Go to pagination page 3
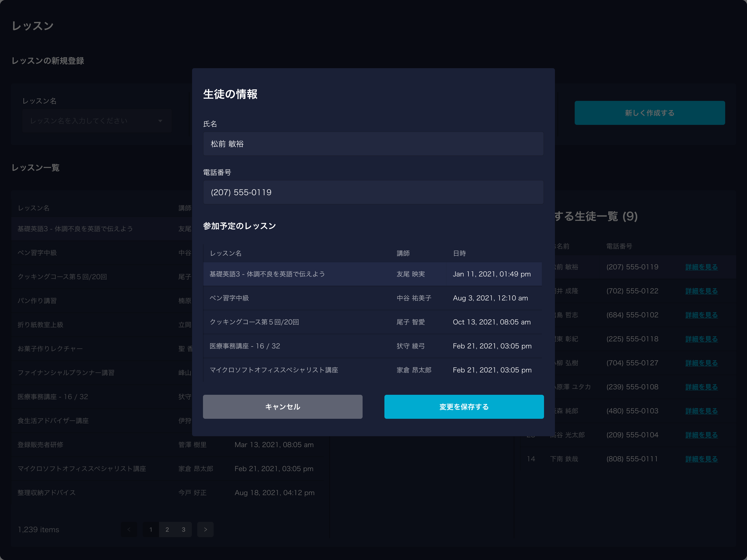 click(183, 529)
